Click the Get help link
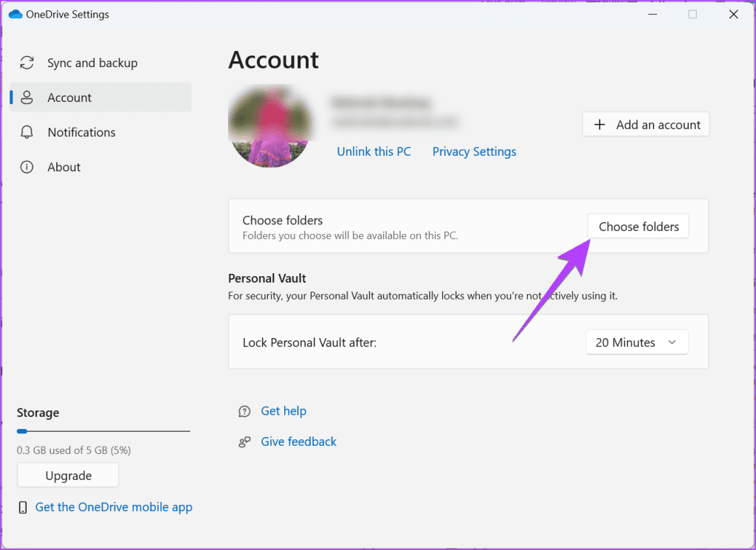Image resolution: width=756 pixels, height=550 pixels. 283,410
